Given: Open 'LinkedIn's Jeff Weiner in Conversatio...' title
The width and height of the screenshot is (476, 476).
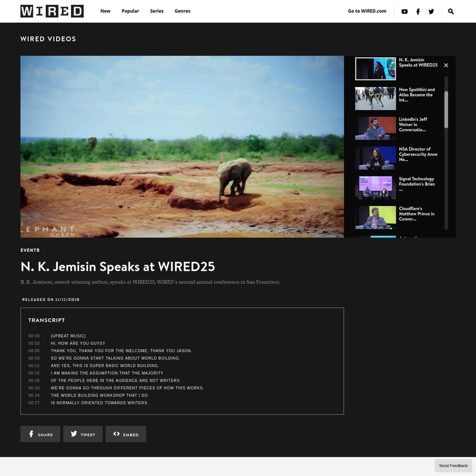Looking at the screenshot, I should tap(413, 124).
